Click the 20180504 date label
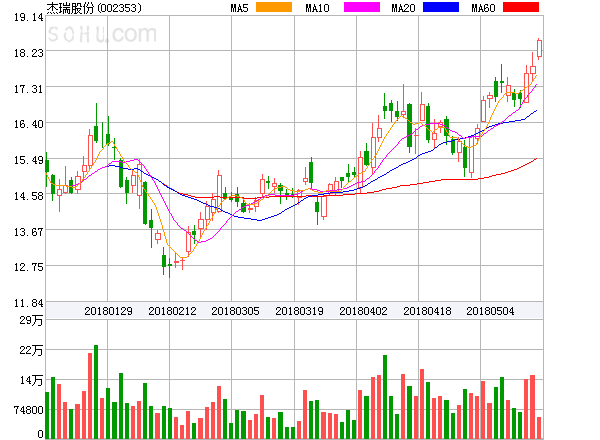This screenshot has height=440, width=600. [x=490, y=311]
